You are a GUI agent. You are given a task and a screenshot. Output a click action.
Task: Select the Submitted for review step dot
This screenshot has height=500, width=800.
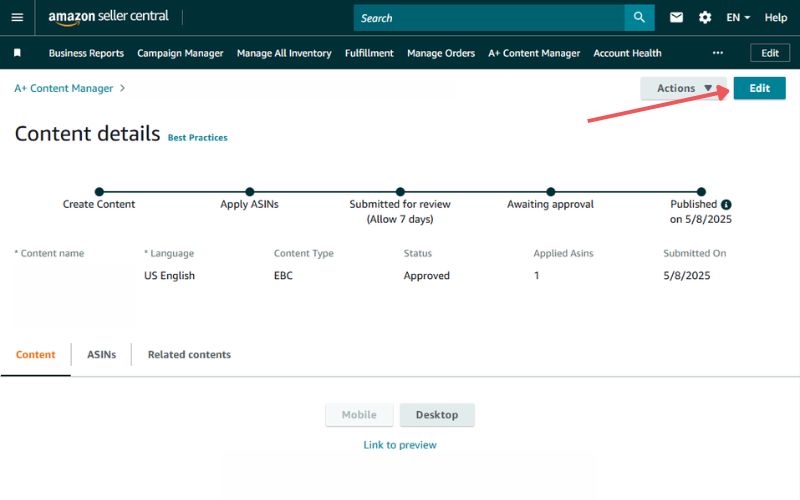(x=400, y=192)
